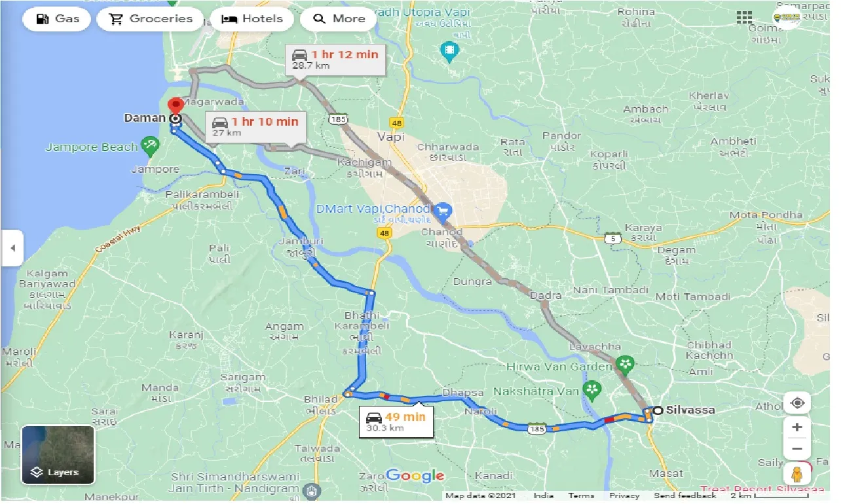Screen dimensions: 841x504
Task: Click the red Daman destination pin
Action: (175, 106)
